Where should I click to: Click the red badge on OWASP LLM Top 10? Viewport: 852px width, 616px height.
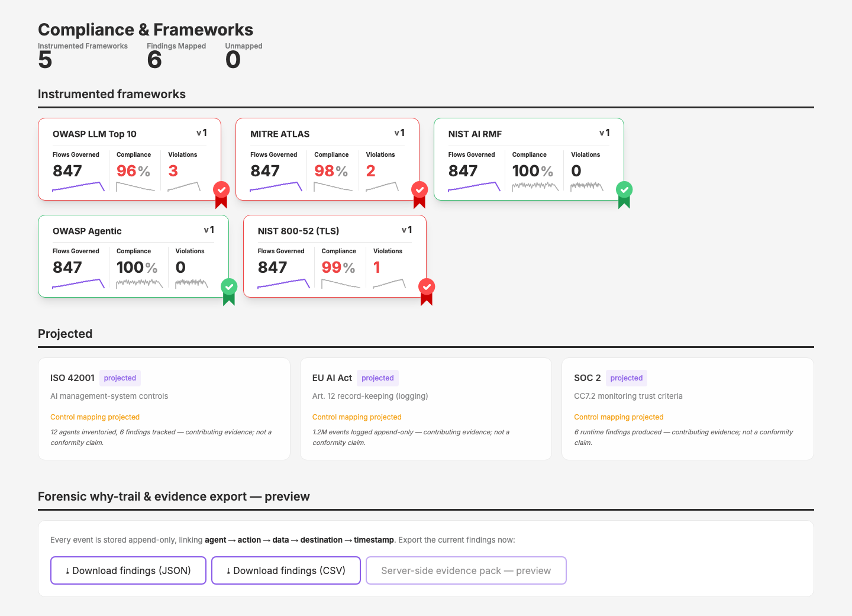point(221,195)
